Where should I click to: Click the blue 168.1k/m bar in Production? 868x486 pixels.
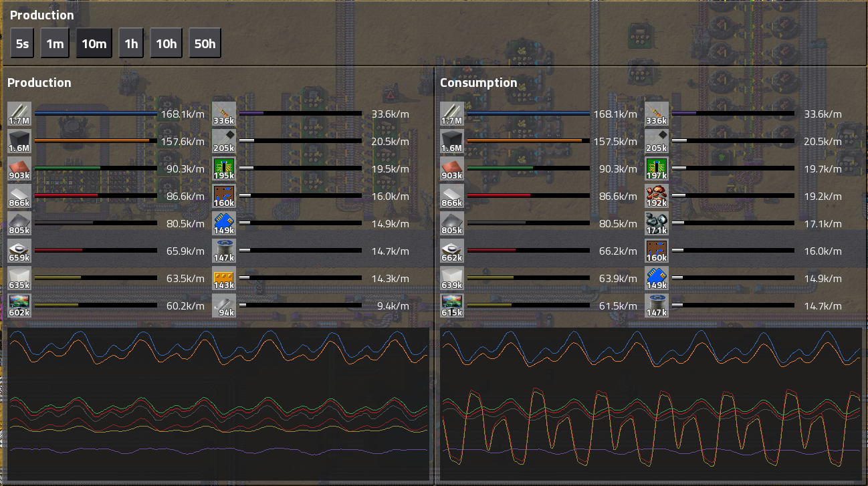point(96,114)
